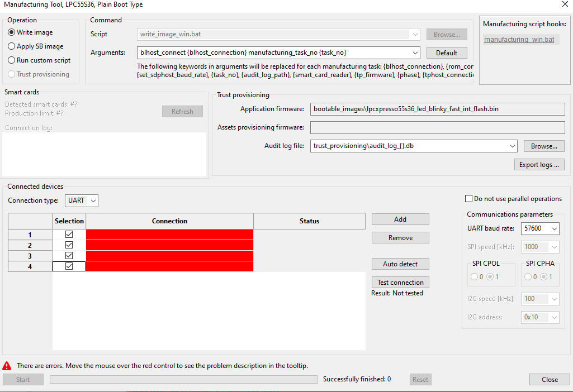Click the Auto detect button
The height and width of the screenshot is (392, 573).
400,264
